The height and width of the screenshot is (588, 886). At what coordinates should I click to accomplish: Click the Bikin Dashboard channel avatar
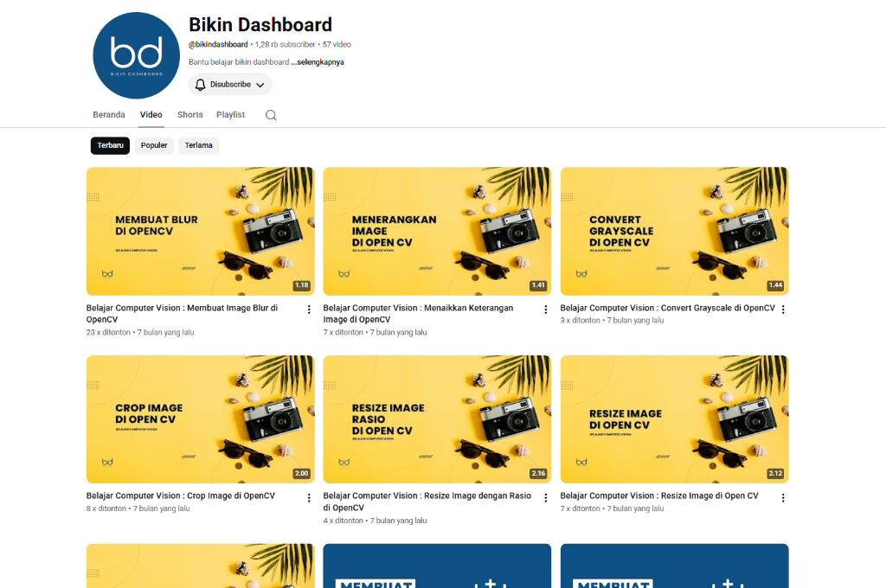click(x=136, y=55)
